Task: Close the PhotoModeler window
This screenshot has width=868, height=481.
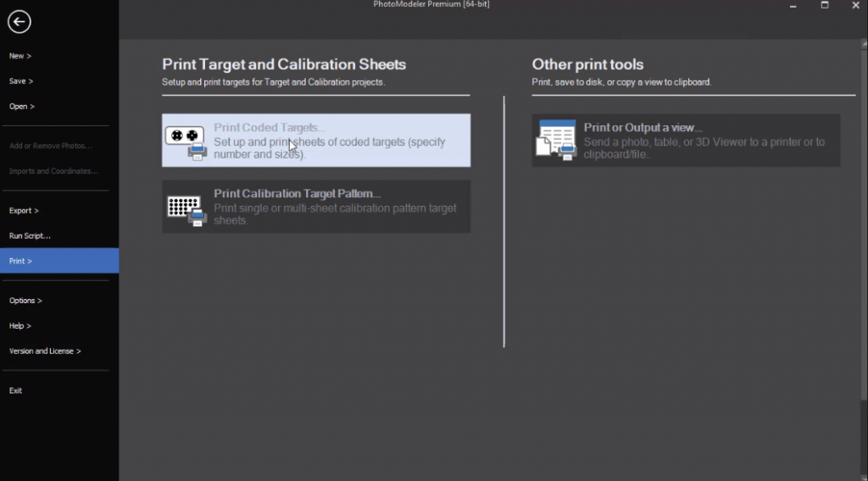Action: (856, 5)
